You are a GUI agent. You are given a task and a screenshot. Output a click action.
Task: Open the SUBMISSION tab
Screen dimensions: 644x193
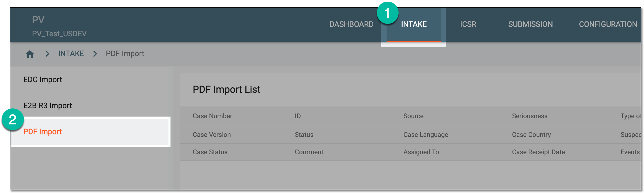click(530, 24)
